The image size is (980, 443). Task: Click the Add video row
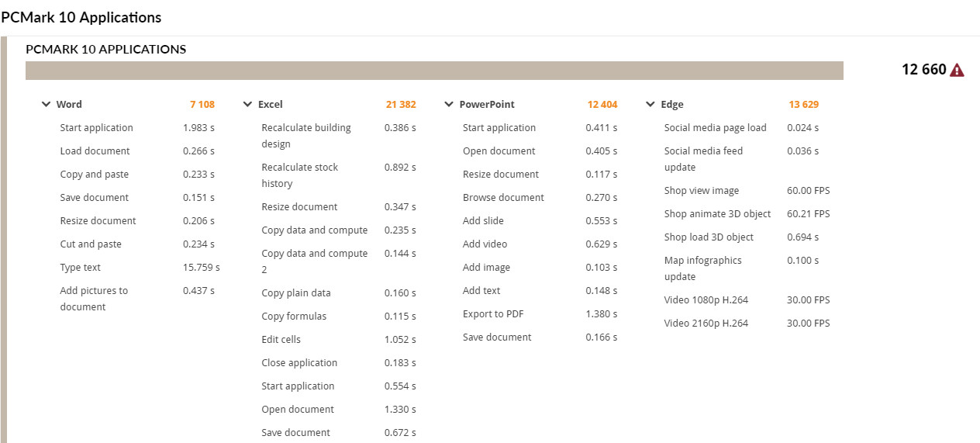point(540,244)
